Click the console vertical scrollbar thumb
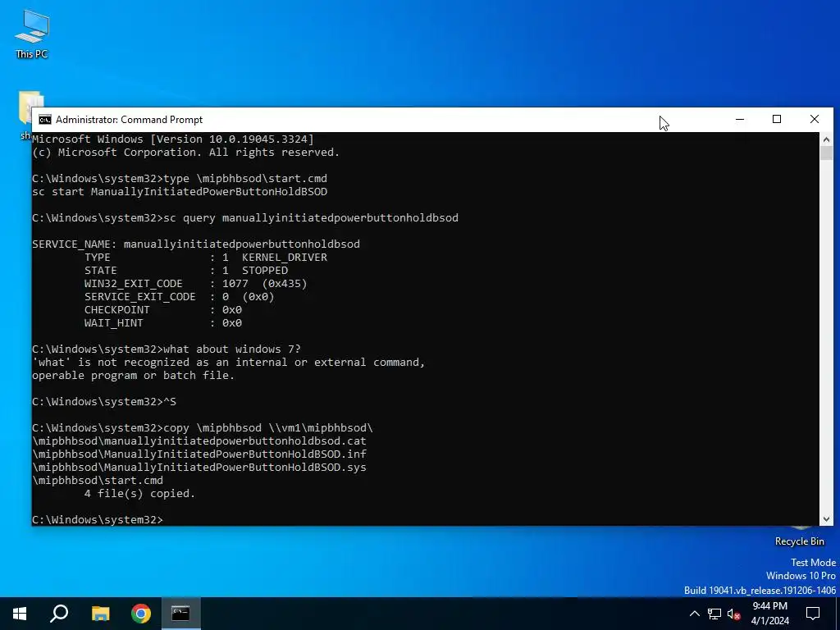 [826, 153]
